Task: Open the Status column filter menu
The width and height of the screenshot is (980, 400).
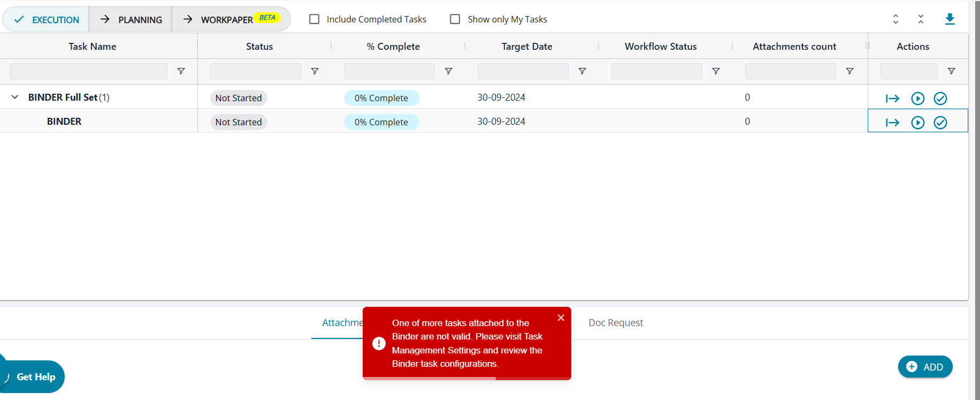Action: (x=315, y=71)
